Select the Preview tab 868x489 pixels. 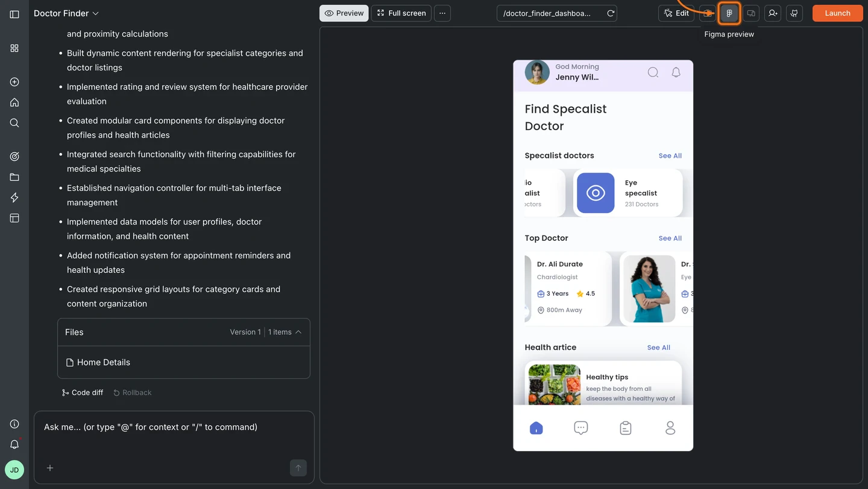[x=344, y=13]
